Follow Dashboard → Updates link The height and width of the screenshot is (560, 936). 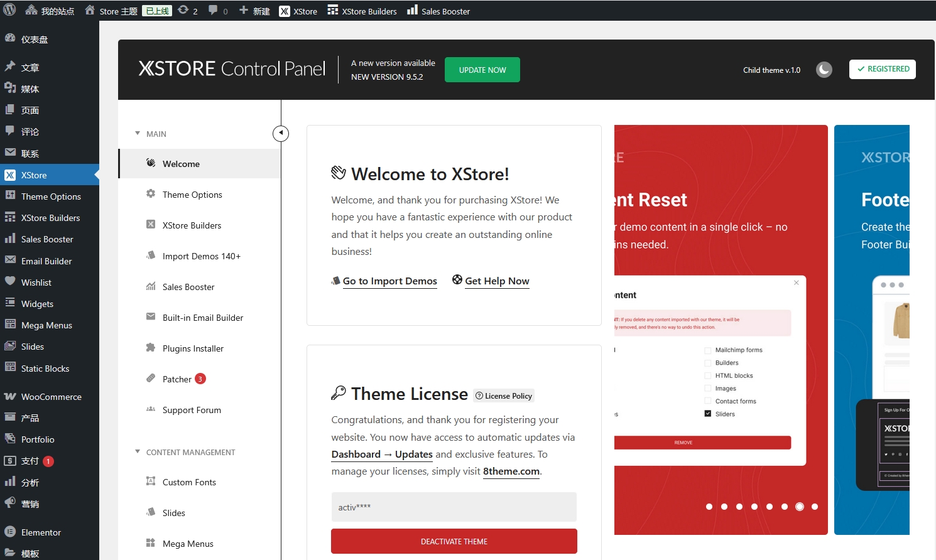pos(382,454)
